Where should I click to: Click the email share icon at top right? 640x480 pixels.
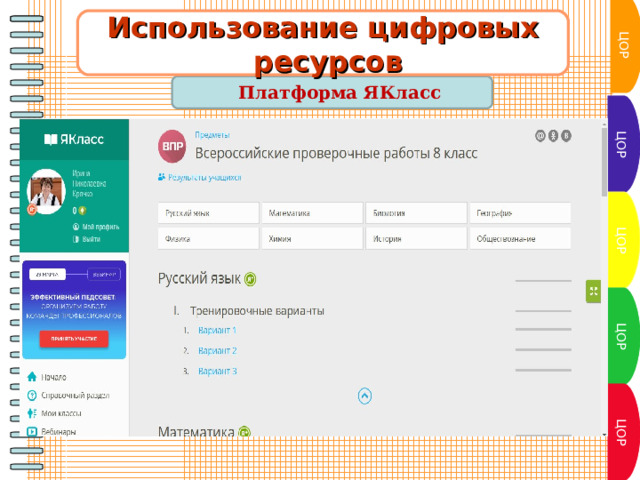(x=540, y=136)
